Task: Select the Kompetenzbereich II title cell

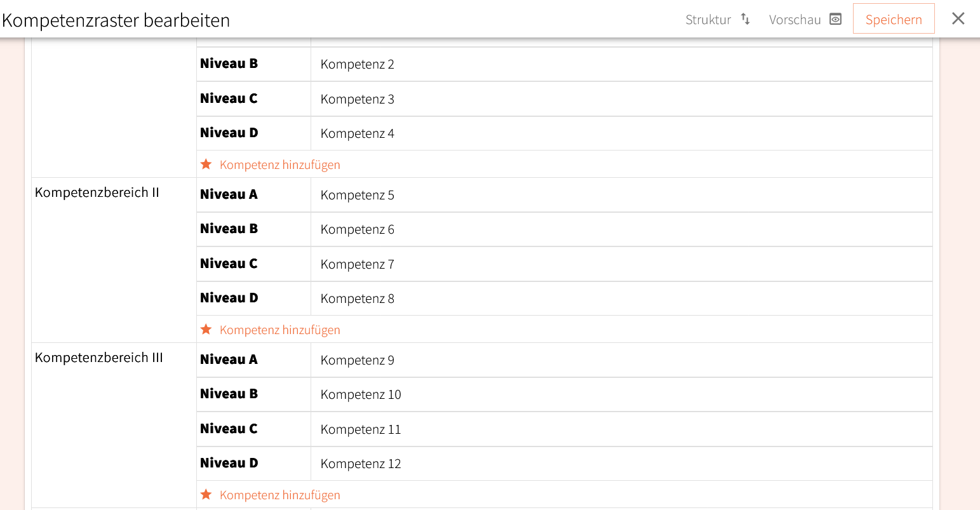Action: 97,192
